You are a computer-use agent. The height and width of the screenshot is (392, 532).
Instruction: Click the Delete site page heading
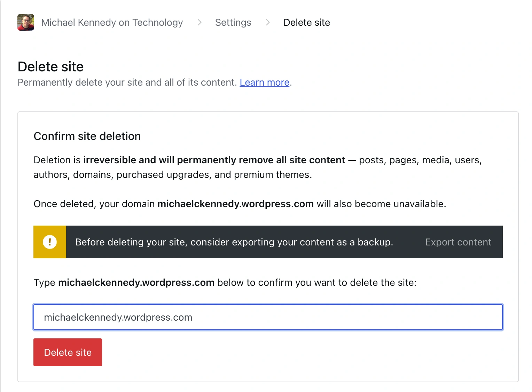coord(51,66)
